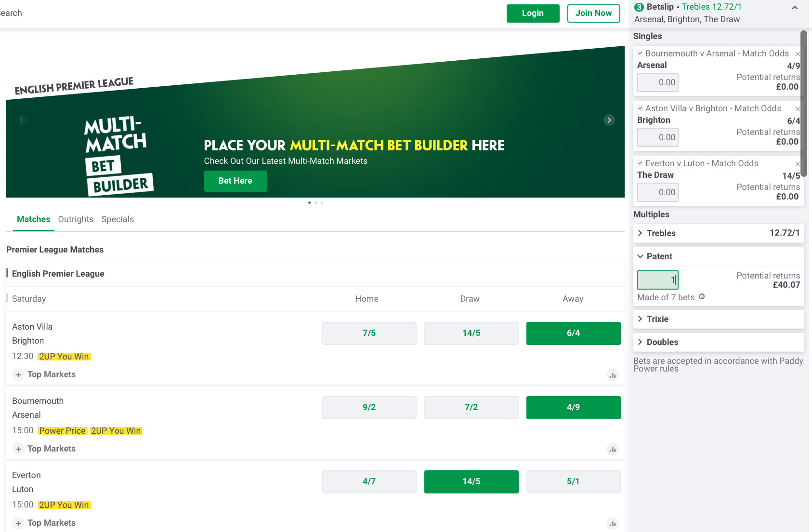Open the stats chart for Bournemouth v Arsenal
This screenshot has width=812, height=532.
(x=612, y=449)
